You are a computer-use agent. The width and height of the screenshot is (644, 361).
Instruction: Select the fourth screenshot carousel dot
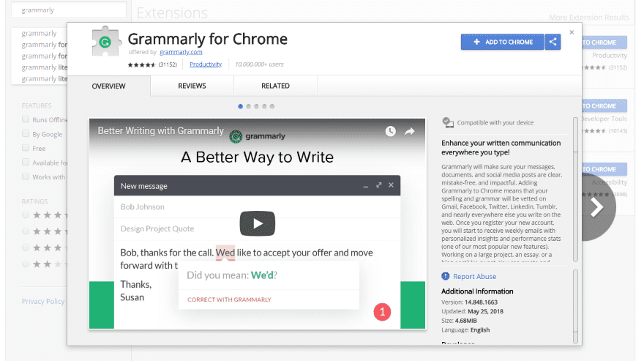click(264, 106)
